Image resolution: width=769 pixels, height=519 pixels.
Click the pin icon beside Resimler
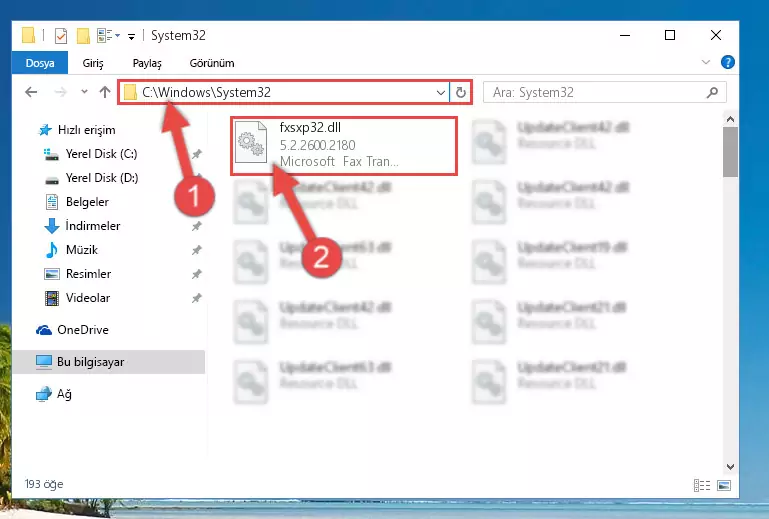197,274
